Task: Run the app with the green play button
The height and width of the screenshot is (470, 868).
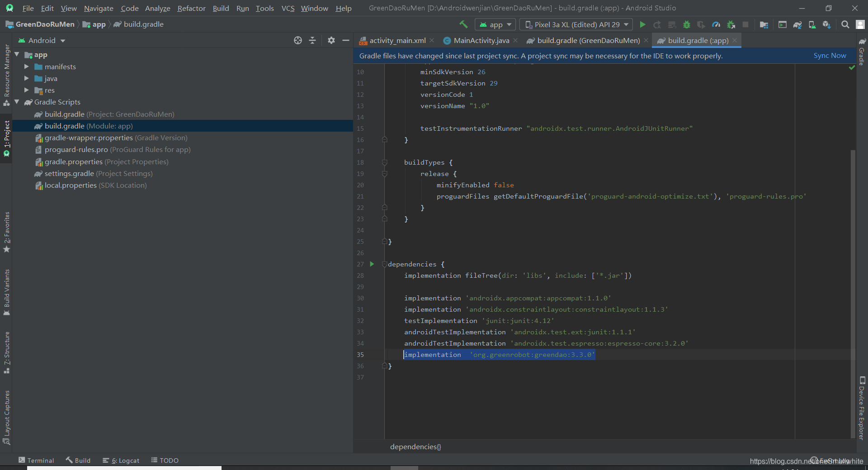Action: pos(642,24)
